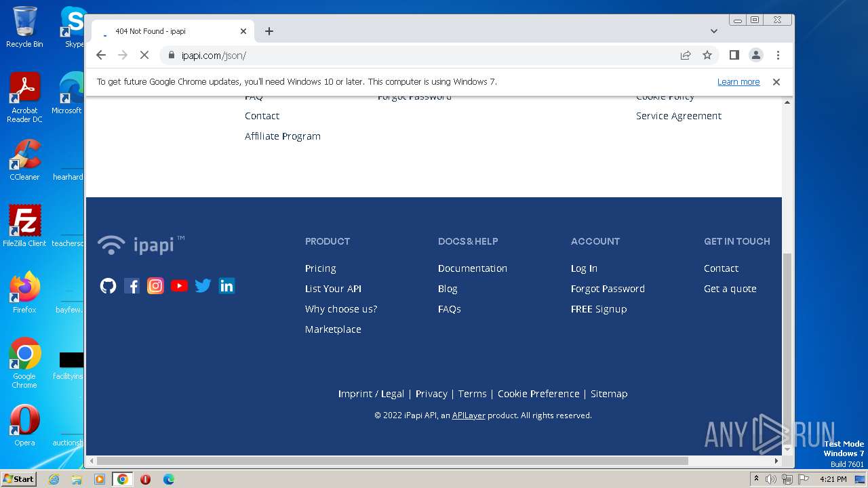
Task: Open a new tab with plus button
Action: tap(269, 31)
